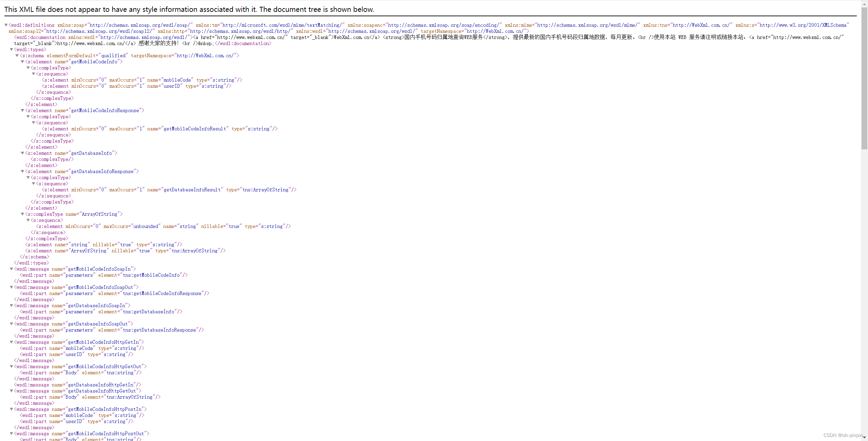The height and width of the screenshot is (441, 868).
Task: Collapse the s:schema element
Action: point(17,56)
